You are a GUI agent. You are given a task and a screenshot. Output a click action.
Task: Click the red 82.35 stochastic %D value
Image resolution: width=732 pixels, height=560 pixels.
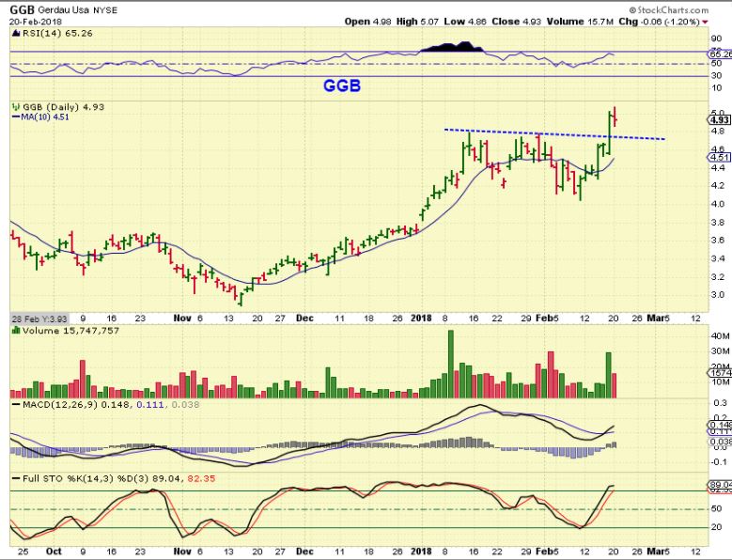pos(201,479)
